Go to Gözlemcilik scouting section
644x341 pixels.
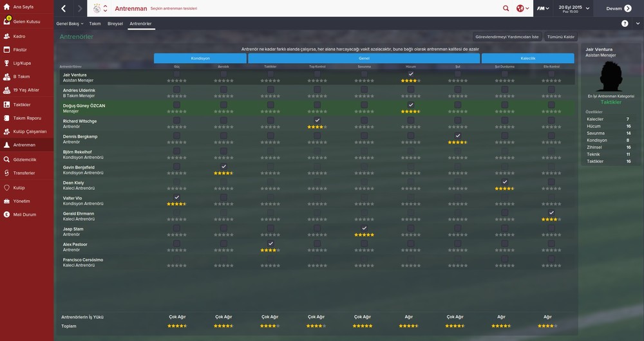click(x=24, y=159)
